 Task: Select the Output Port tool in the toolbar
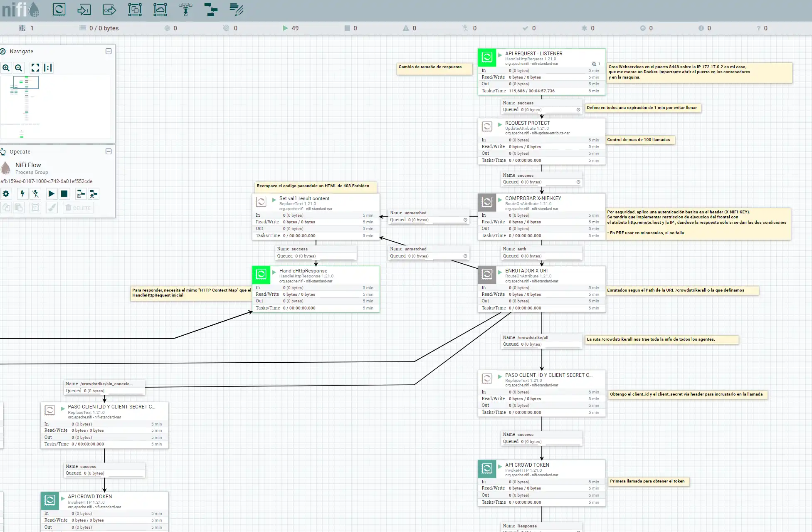point(109,9)
